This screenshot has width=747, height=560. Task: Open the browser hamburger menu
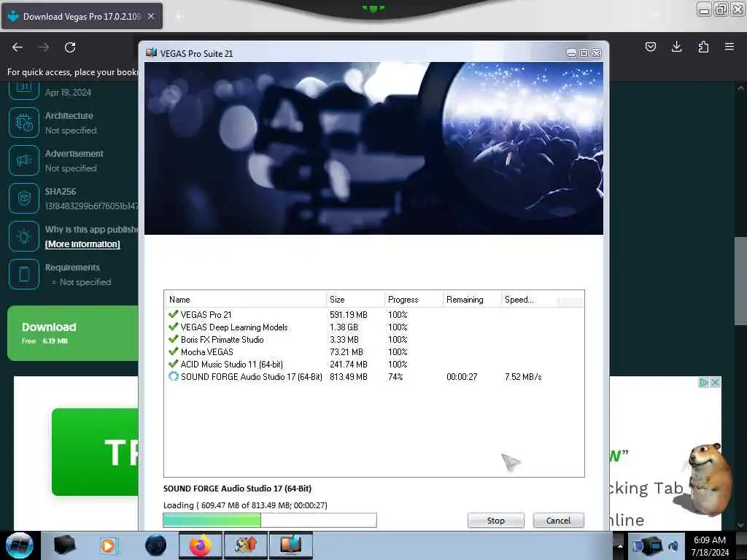(729, 47)
